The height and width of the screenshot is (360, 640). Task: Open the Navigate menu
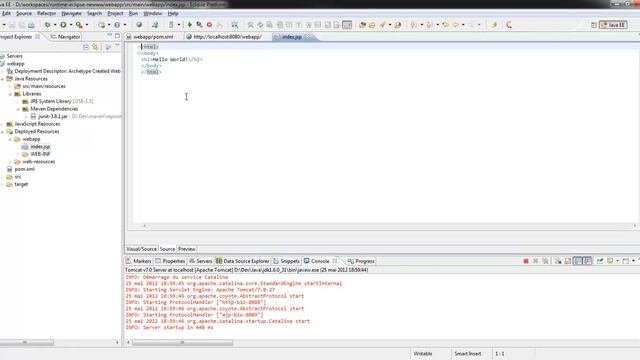(x=71, y=13)
